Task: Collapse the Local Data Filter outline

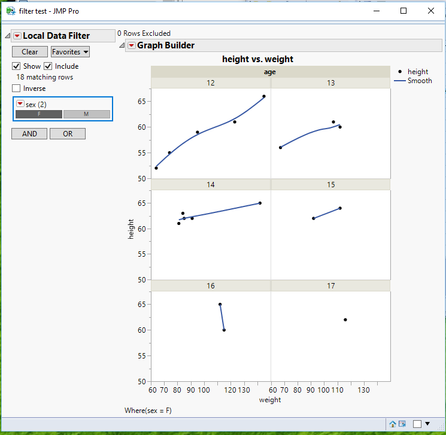Action: [7, 36]
